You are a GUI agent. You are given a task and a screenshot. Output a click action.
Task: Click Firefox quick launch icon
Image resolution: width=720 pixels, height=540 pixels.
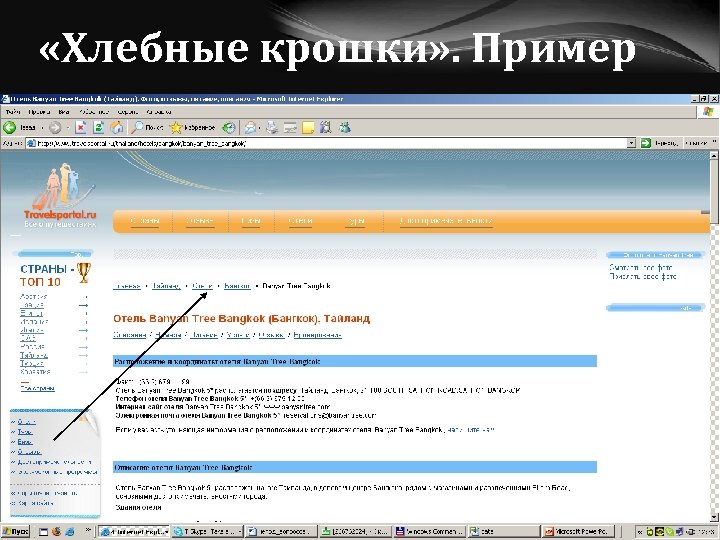point(57,532)
